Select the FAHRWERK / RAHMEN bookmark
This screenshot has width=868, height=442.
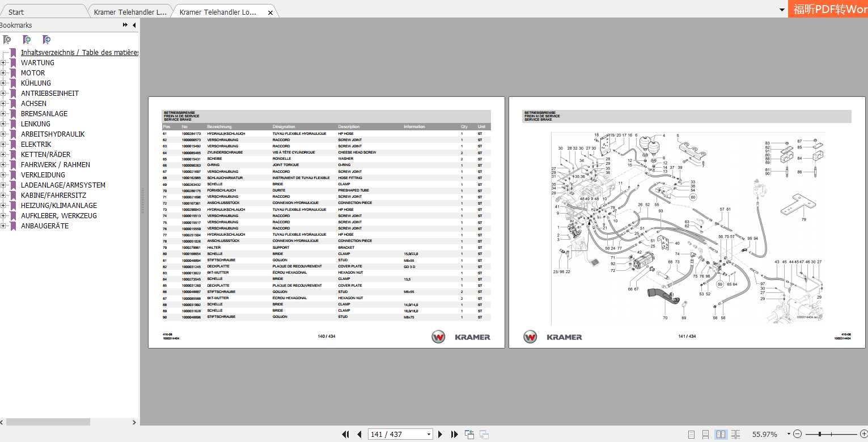pyautogui.click(x=56, y=165)
